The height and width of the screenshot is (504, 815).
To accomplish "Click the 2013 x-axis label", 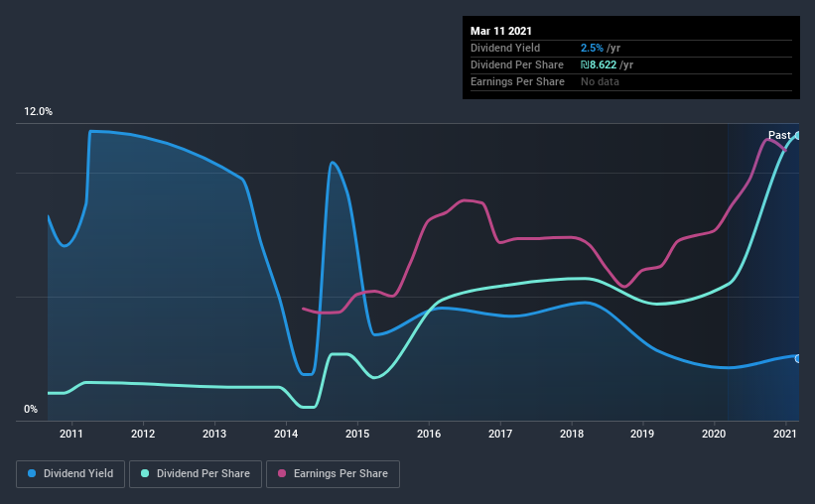I will 214,434.
